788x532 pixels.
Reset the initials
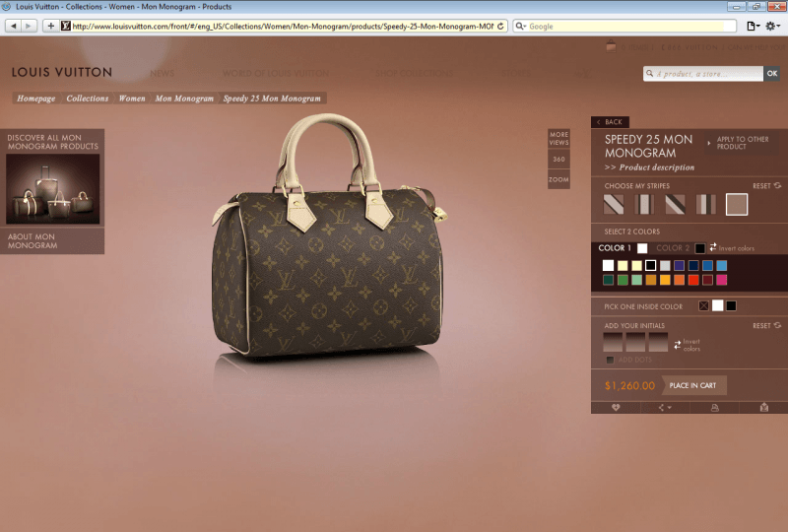click(x=767, y=325)
